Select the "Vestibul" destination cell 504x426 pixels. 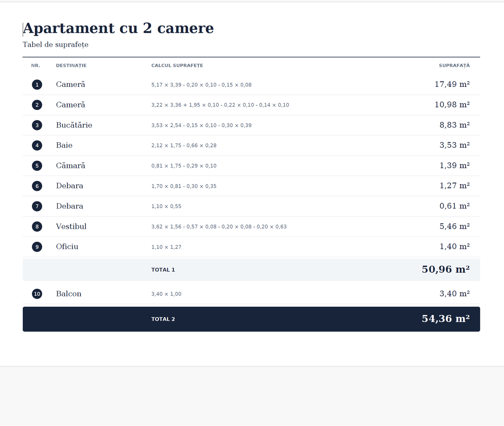pyautogui.click(x=71, y=226)
